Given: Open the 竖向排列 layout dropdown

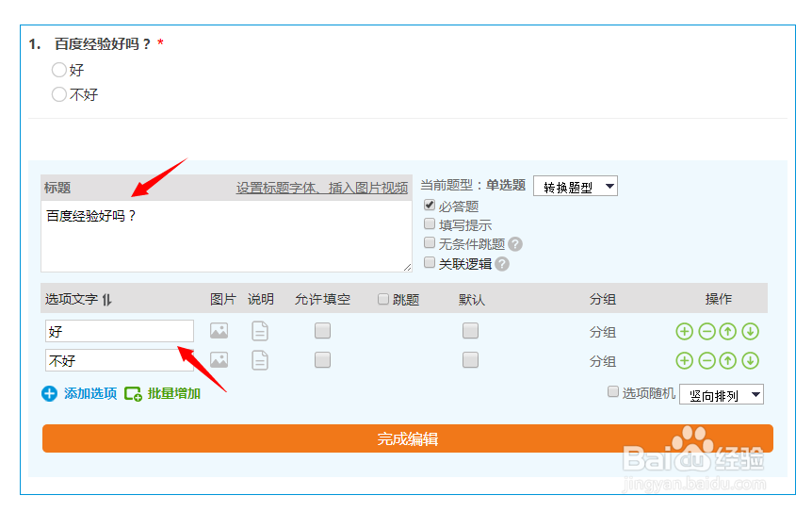Looking at the screenshot, I should [x=722, y=395].
